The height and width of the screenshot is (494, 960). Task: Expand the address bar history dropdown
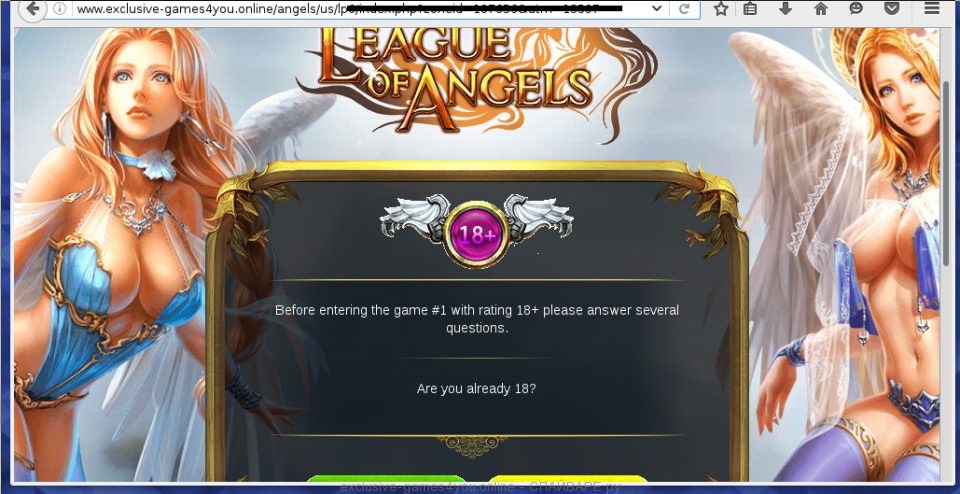(656, 9)
